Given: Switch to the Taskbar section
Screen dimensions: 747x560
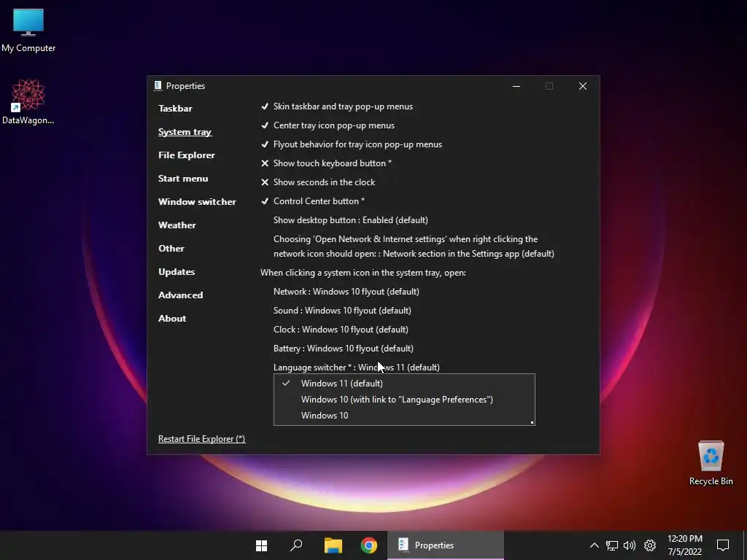Looking at the screenshot, I should (175, 109).
